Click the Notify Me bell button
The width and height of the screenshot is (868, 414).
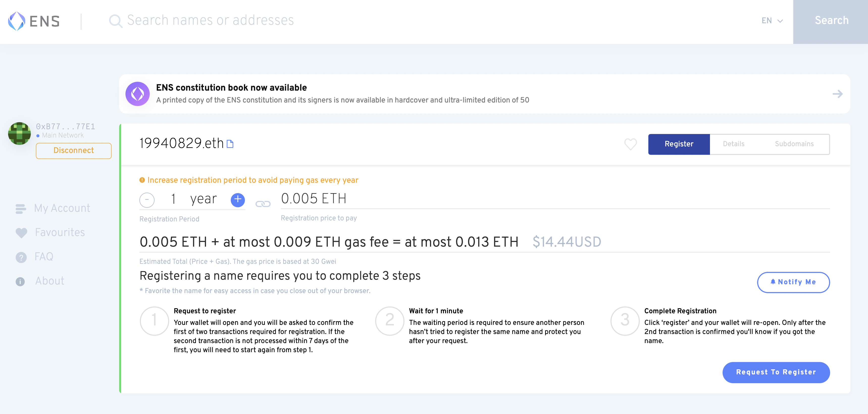coord(793,282)
